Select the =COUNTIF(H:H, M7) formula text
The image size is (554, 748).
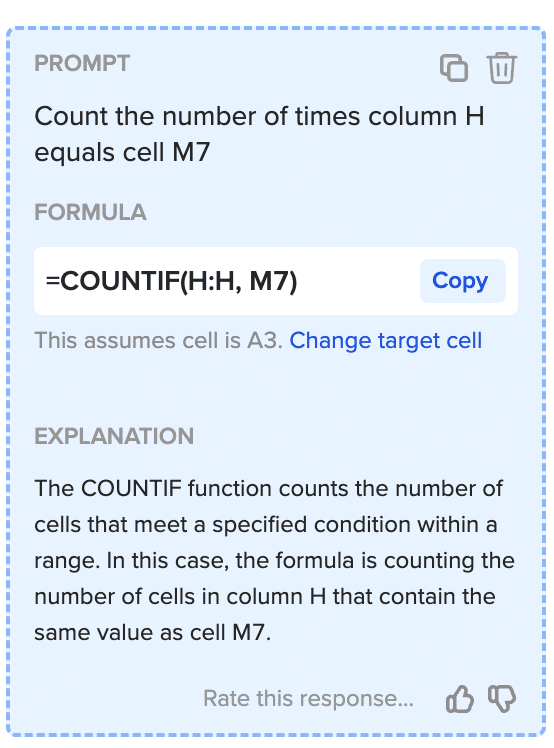click(x=172, y=281)
